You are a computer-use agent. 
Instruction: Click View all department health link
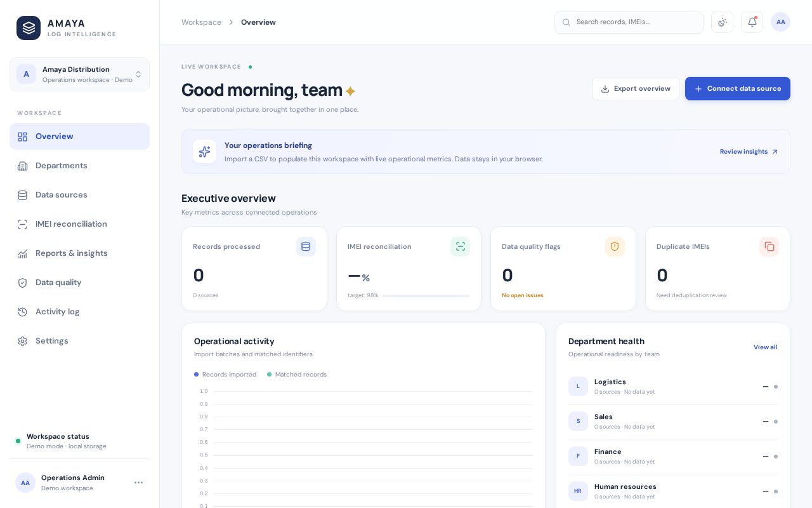765,347
